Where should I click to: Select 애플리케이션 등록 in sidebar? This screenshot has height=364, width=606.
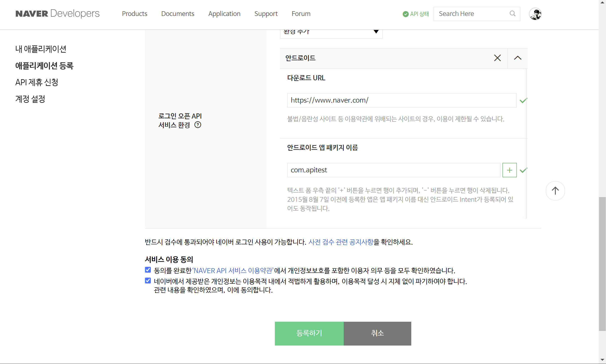tap(44, 66)
